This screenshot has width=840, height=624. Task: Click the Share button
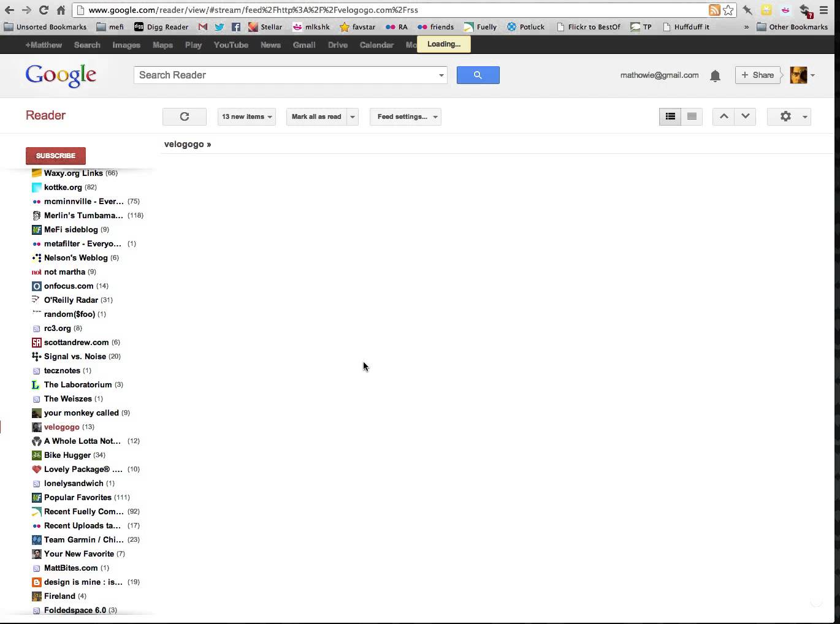[758, 75]
